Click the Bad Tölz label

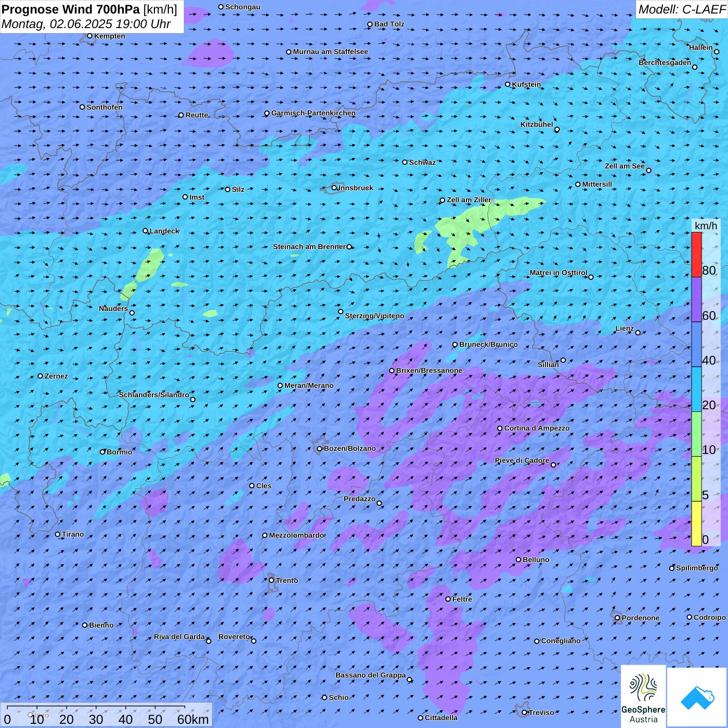coord(389,24)
